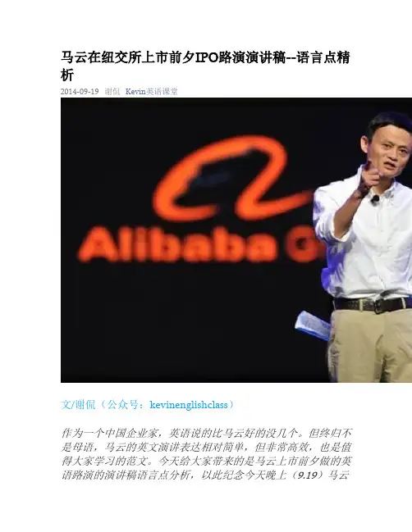Select the publish date 2014-09-19
Screen dimensions: 412x532
80,91
